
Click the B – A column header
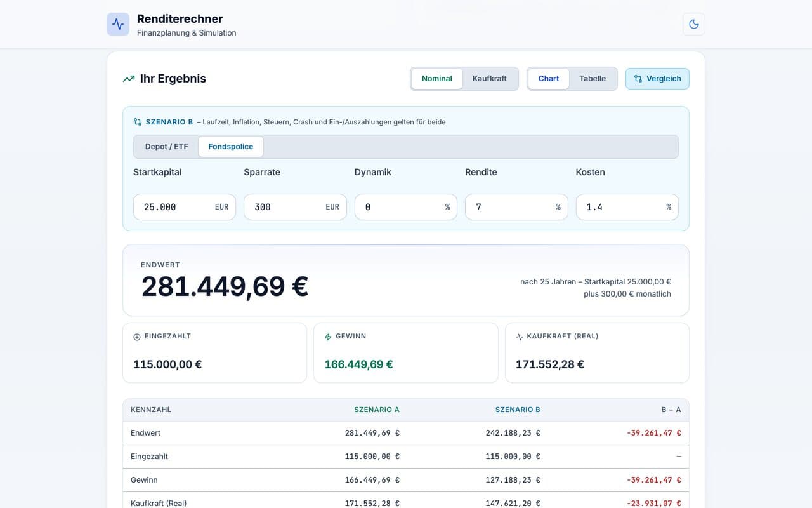tap(671, 410)
